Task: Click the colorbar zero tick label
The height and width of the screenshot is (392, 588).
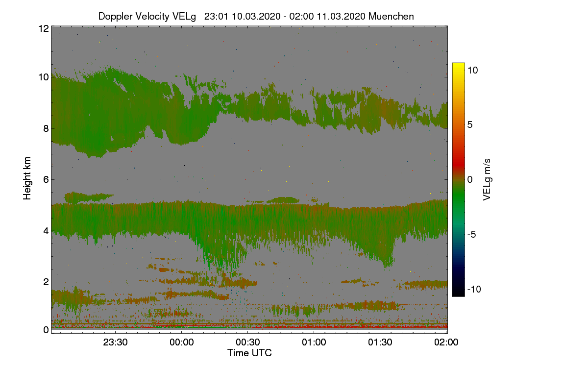Action: pyautogui.click(x=469, y=179)
